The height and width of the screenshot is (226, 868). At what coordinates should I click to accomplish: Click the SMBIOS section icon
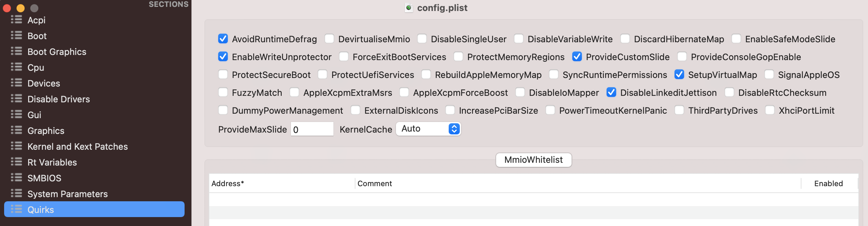click(x=16, y=178)
